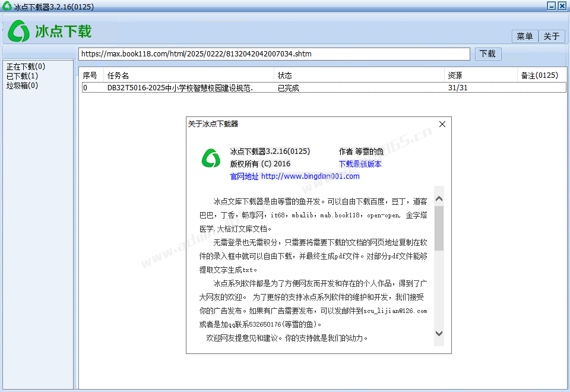Click the 已完成 status cell

pos(289,88)
